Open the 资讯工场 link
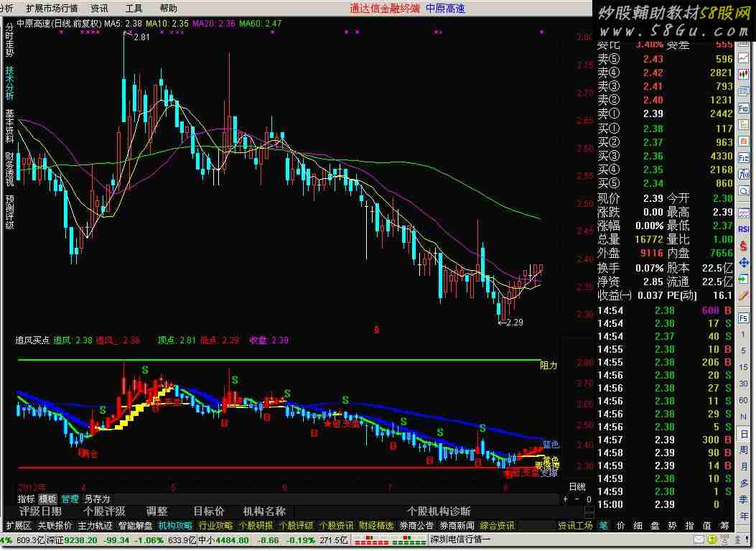Screen dimensions: 756x551 coord(575,525)
